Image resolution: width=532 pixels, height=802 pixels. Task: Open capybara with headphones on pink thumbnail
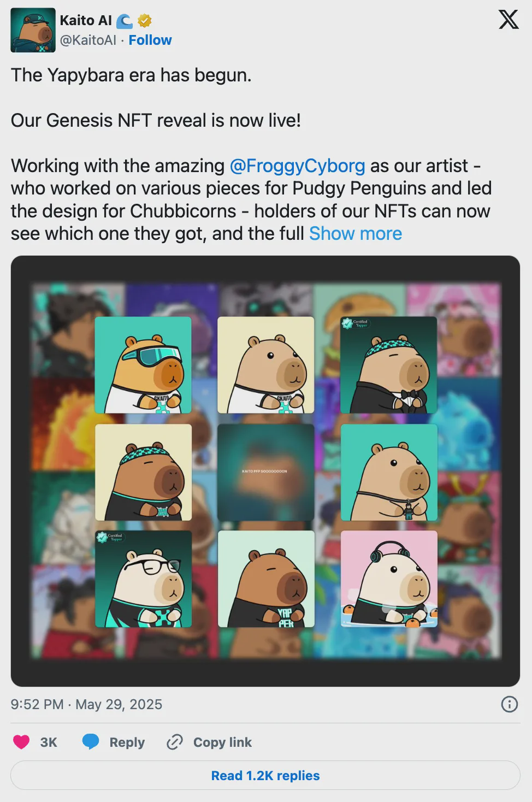point(389,579)
